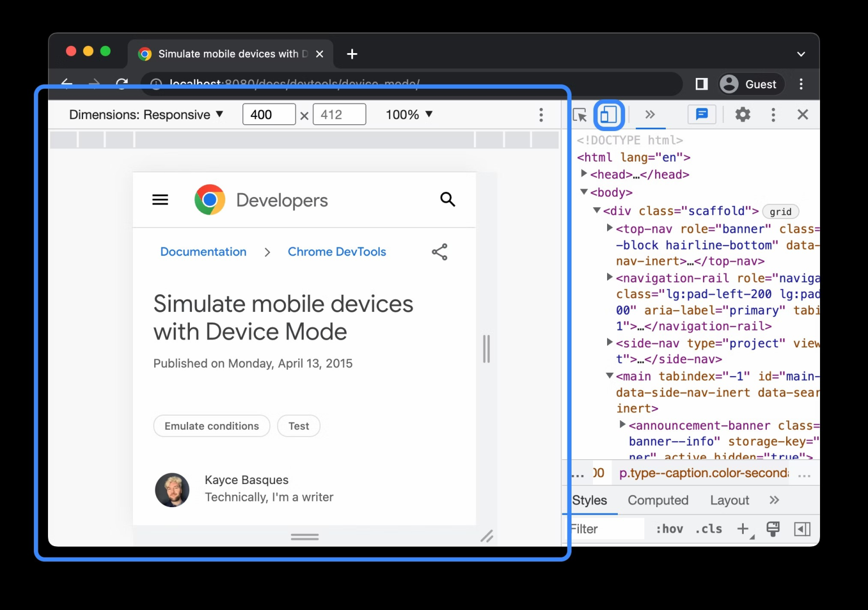868x610 pixels.
Task: Close the Simulate mobile devices tab
Action: coord(320,54)
